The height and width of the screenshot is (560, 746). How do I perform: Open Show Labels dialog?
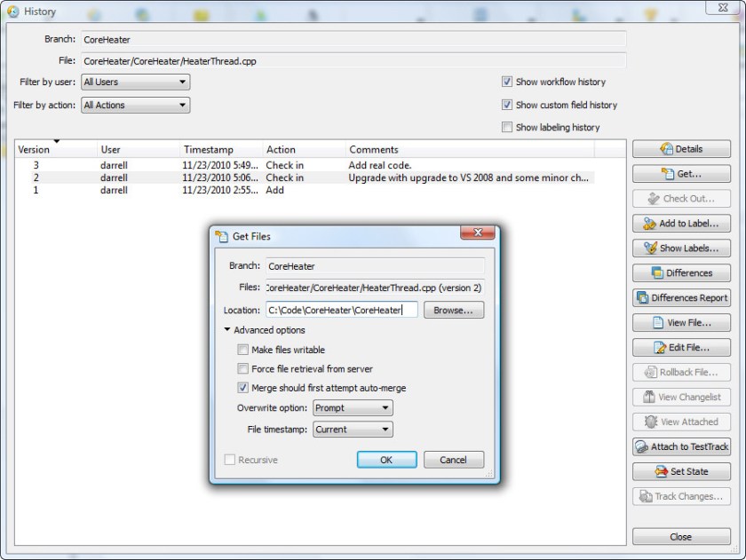681,248
